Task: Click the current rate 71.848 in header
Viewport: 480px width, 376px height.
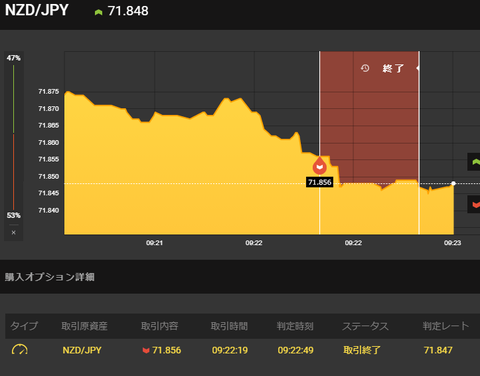Action: pos(128,11)
